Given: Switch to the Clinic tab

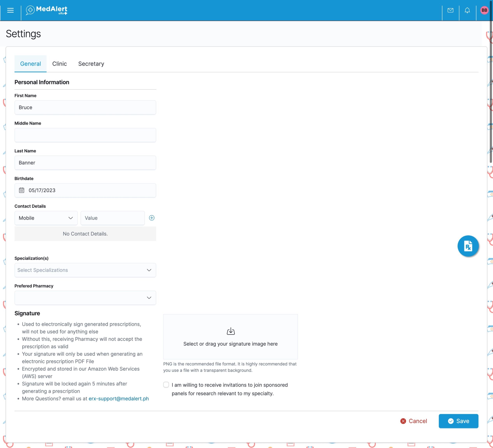Looking at the screenshot, I should pos(59,64).
